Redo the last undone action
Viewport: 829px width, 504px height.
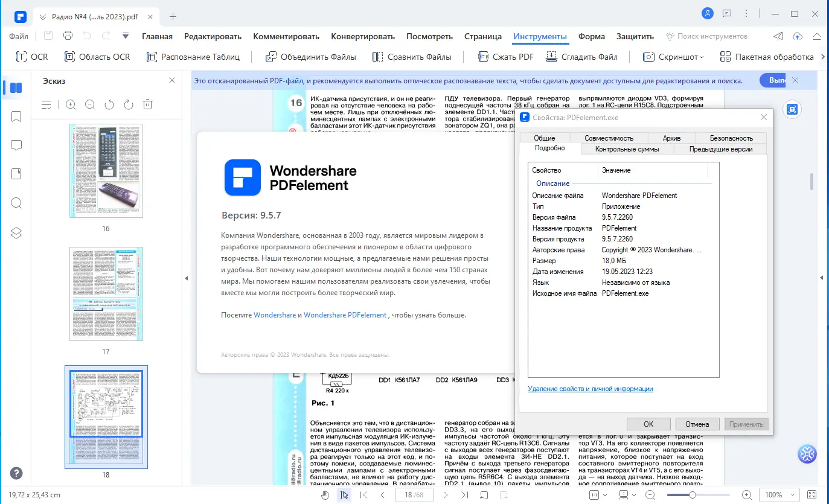(105, 36)
